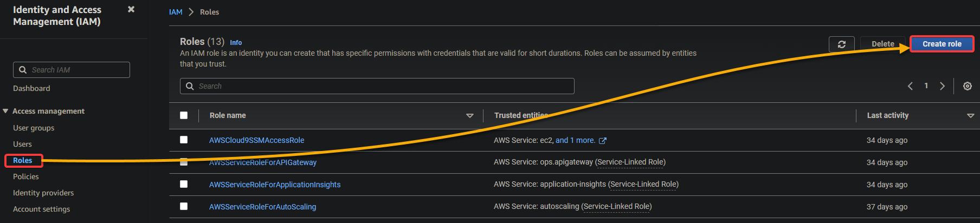Click the Role name column header text
Viewport: 980px width, 223px height.
click(228, 115)
